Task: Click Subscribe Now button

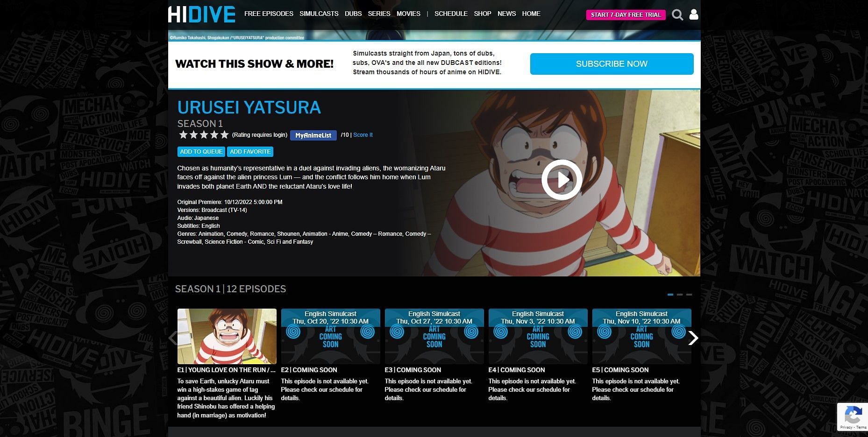Action: click(612, 64)
